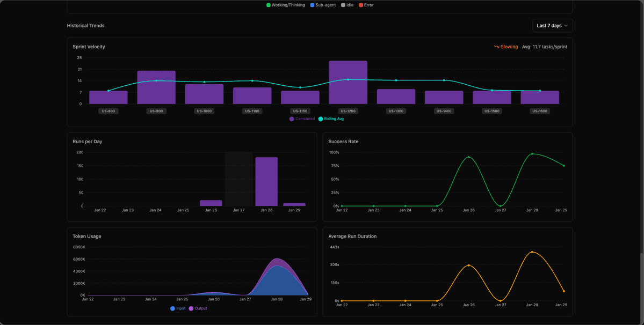Click the gray Idle status dot
This screenshot has width=644, height=325.
[343, 5]
